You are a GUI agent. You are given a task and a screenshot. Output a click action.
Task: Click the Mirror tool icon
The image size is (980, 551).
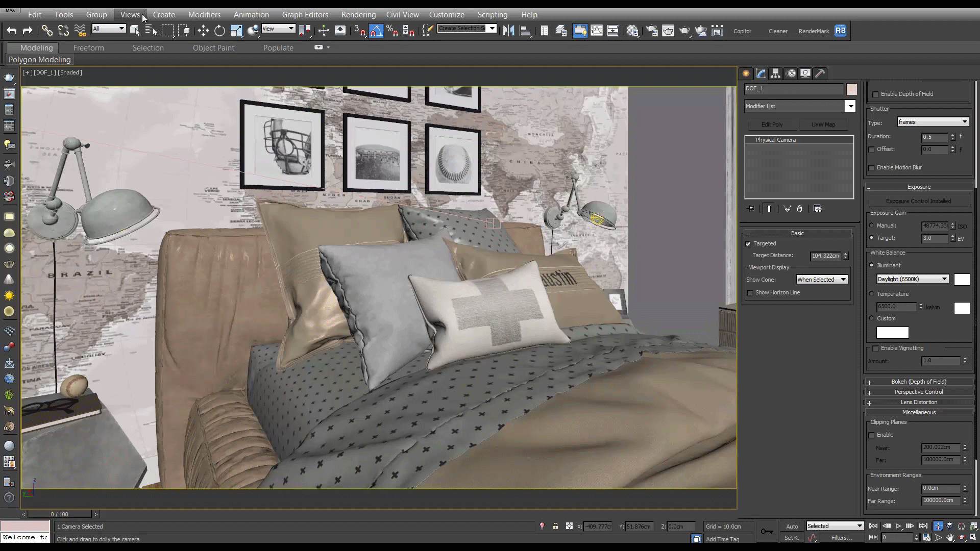tap(508, 31)
